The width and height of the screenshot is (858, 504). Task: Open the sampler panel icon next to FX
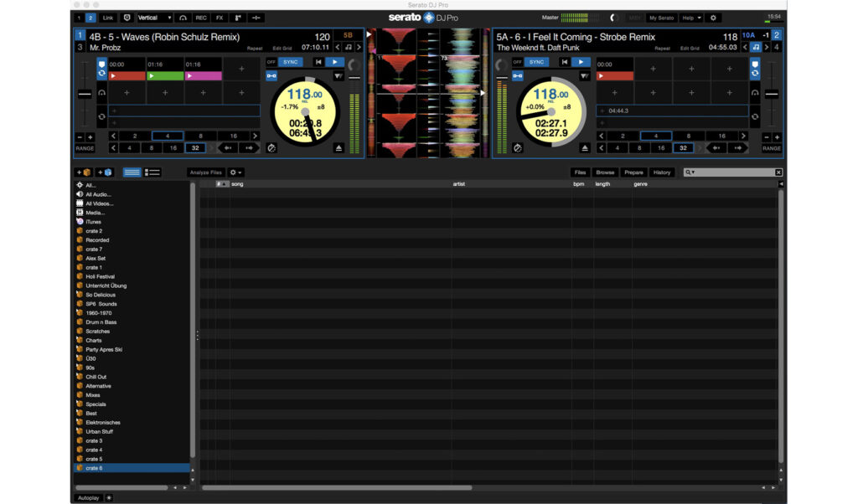[x=238, y=18]
